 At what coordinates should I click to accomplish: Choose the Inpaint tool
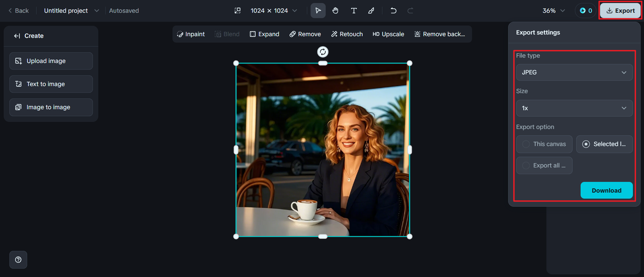(191, 34)
